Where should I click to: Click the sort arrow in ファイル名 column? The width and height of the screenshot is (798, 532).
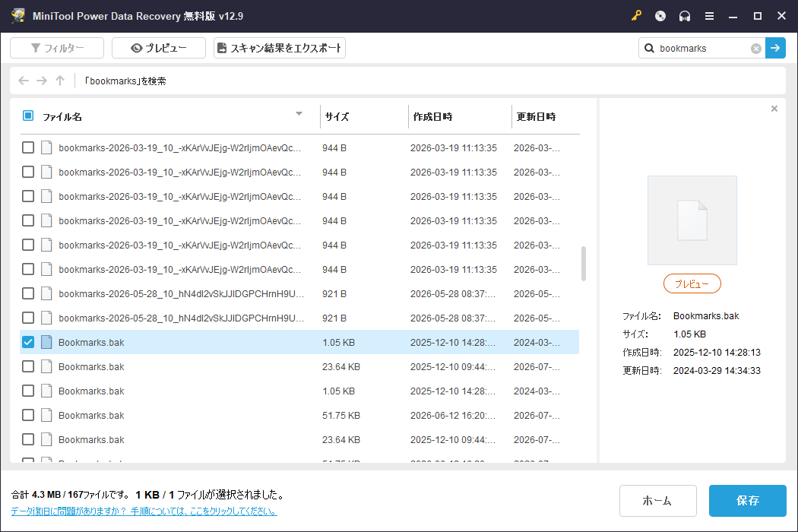[x=299, y=113]
